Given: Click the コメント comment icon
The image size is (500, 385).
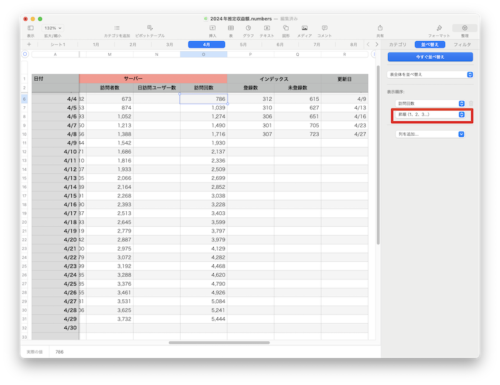Looking at the screenshot, I should click(324, 28).
